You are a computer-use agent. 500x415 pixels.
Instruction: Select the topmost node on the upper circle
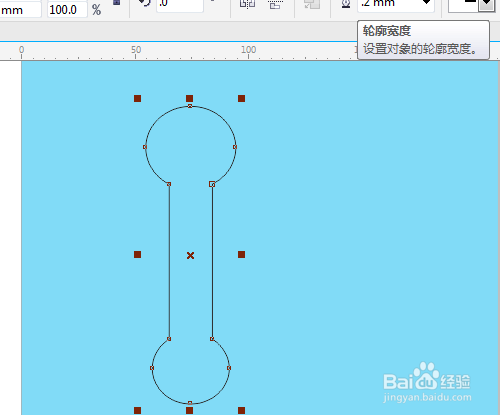click(190, 106)
